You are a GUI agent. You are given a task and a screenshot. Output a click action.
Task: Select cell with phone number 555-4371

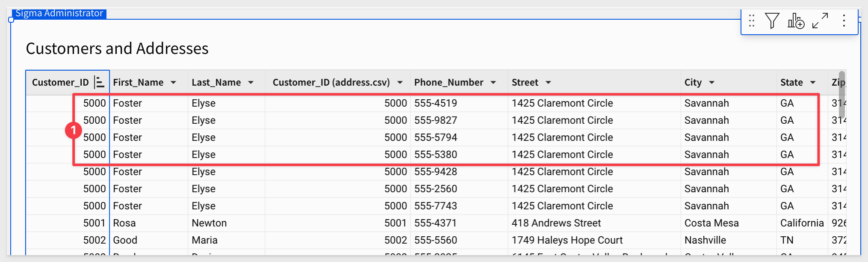435,223
